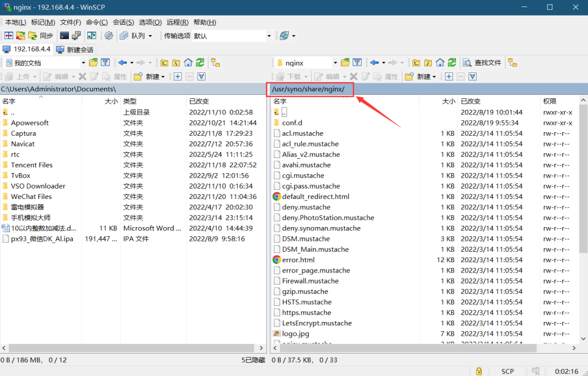Open the 帮助(H) menu
The width and height of the screenshot is (588, 376).
pos(205,22)
